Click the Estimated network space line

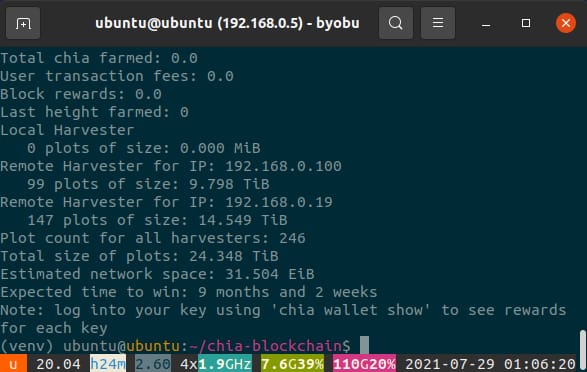(157, 274)
